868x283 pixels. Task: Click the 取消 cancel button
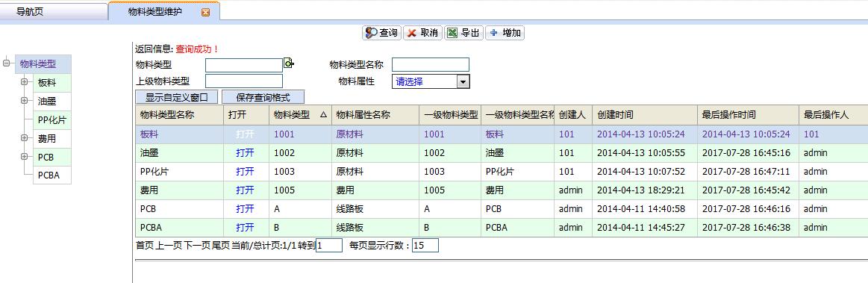tap(422, 33)
